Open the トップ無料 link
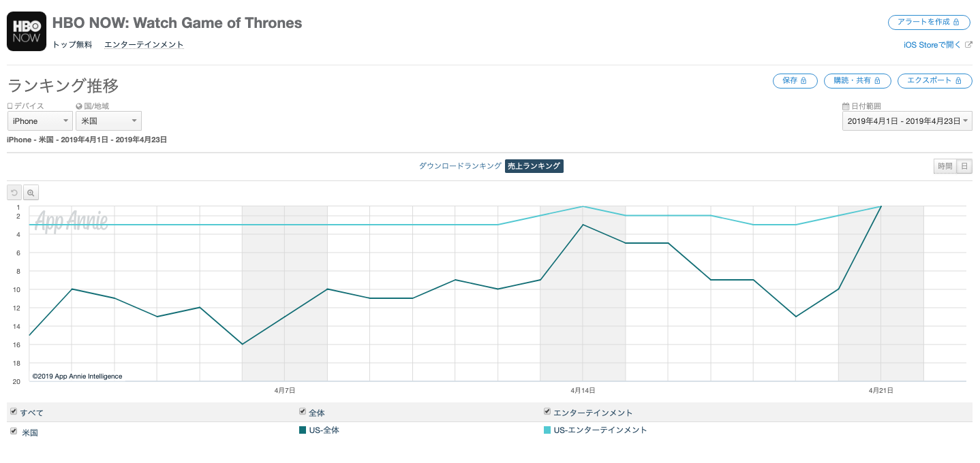Viewport: 980px width, 463px height. click(x=72, y=45)
